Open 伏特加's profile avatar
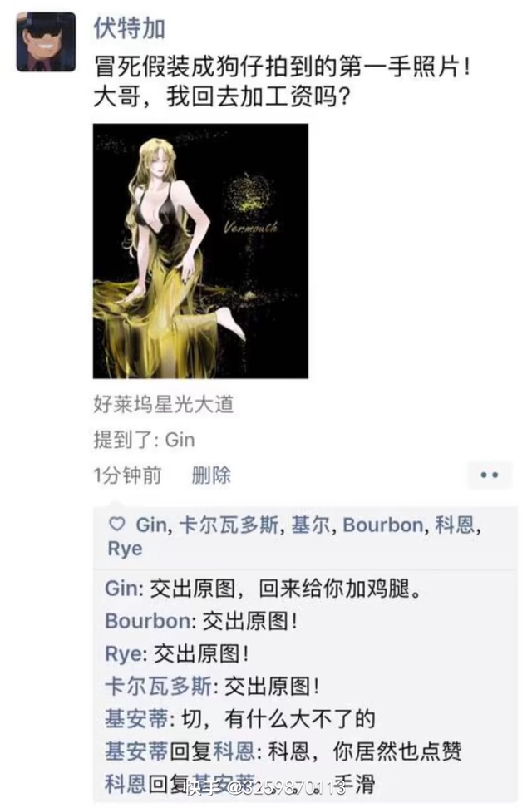Screen dimensions: 532x808 pyautogui.click(x=46, y=42)
